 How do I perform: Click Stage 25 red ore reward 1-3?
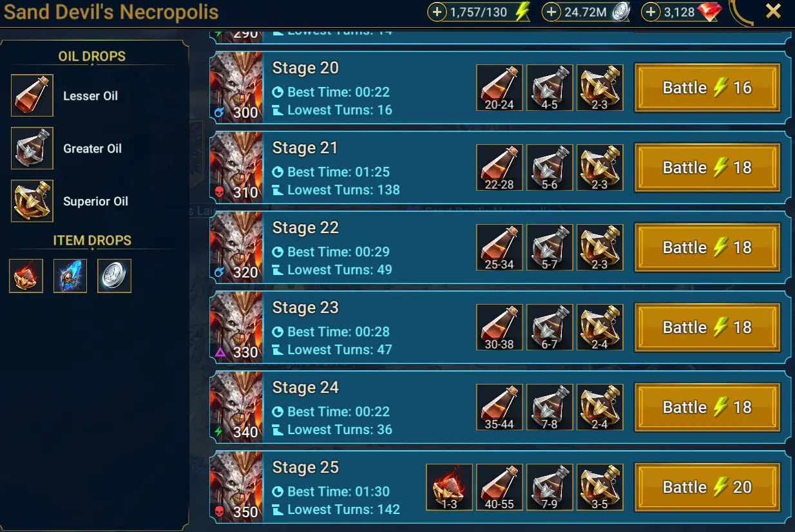click(x=450, y=487)
